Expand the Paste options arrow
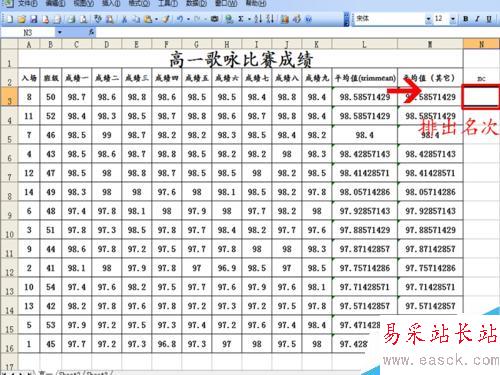The width and height of the screenshot is (500, 375). (156, 19)
